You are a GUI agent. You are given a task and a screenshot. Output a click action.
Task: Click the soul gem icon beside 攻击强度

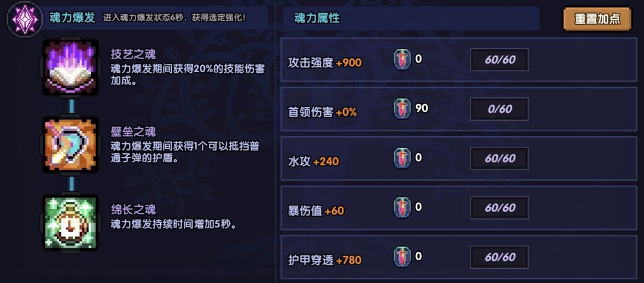pyautogui.click(x=402, y=60)
